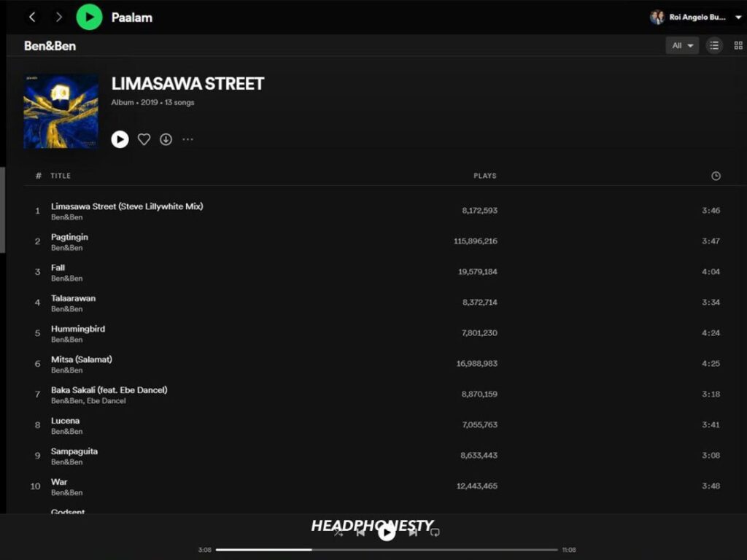The width and height of the screenshot is (747, 560).
Task: Open Ben&Ben artist link under Lucena
Action: 66,432
